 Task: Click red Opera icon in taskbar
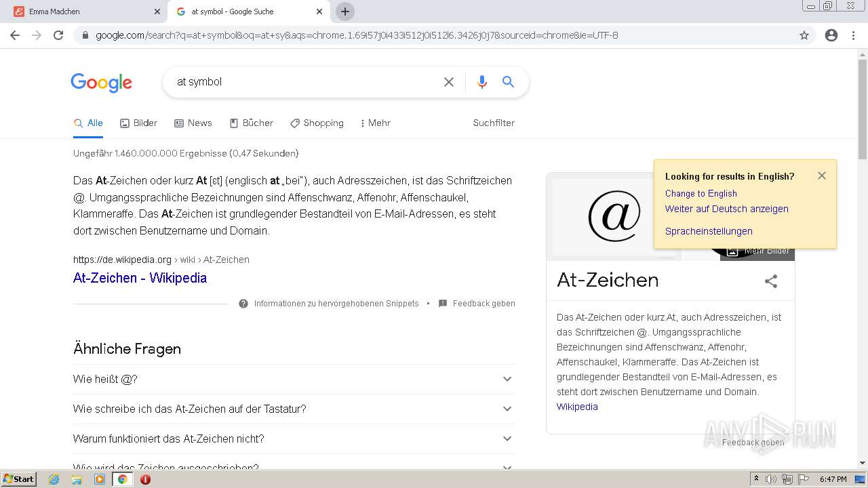tap(145, 479)
